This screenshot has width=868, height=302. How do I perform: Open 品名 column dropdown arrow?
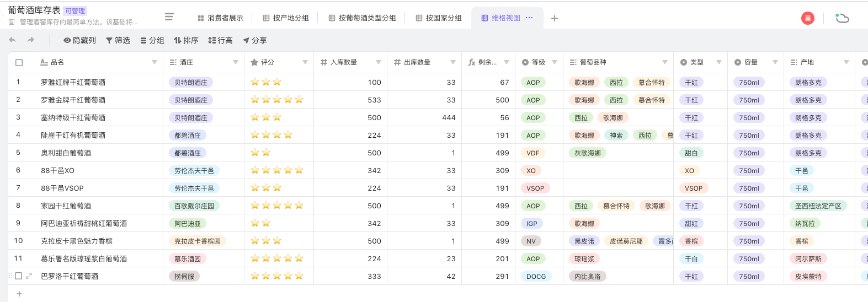click(x=155, y=62)
